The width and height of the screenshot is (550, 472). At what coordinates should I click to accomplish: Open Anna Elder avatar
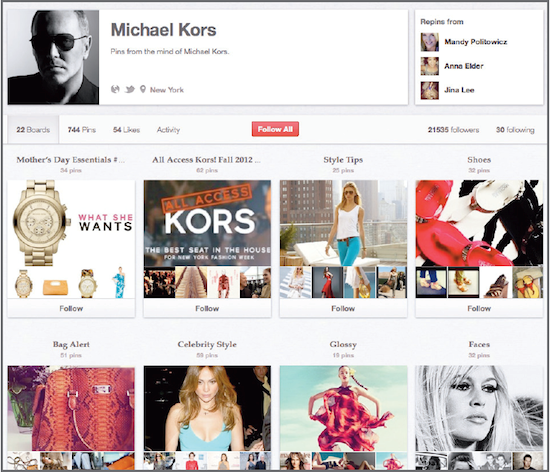[x=430, y=66]
